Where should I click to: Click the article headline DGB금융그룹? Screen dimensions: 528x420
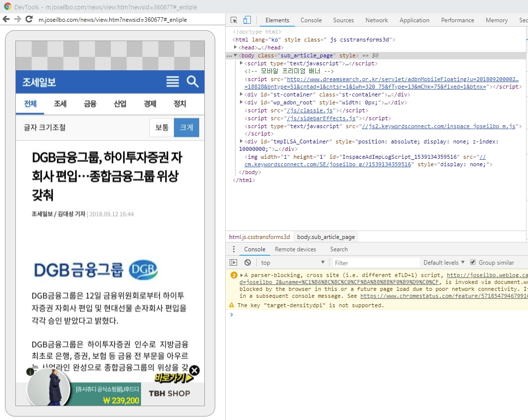click(107, 176)
